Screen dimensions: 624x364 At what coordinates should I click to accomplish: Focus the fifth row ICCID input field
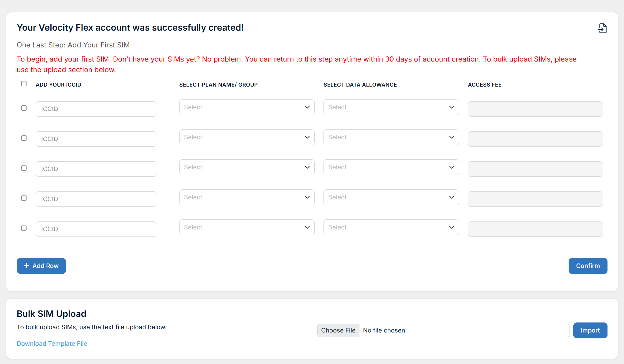[x=96, y=229]
